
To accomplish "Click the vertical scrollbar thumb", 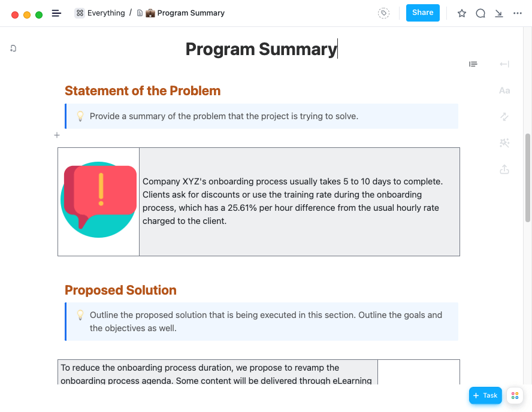I will point(528,178).
